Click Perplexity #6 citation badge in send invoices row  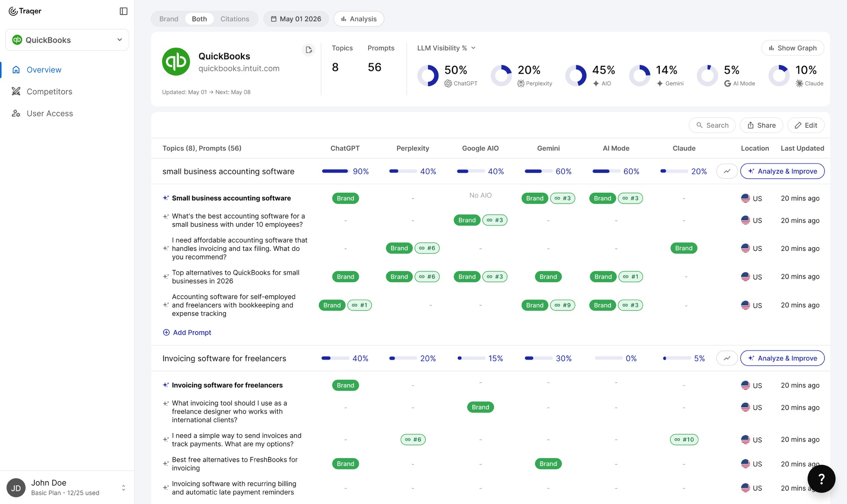(x=413, y=439)
